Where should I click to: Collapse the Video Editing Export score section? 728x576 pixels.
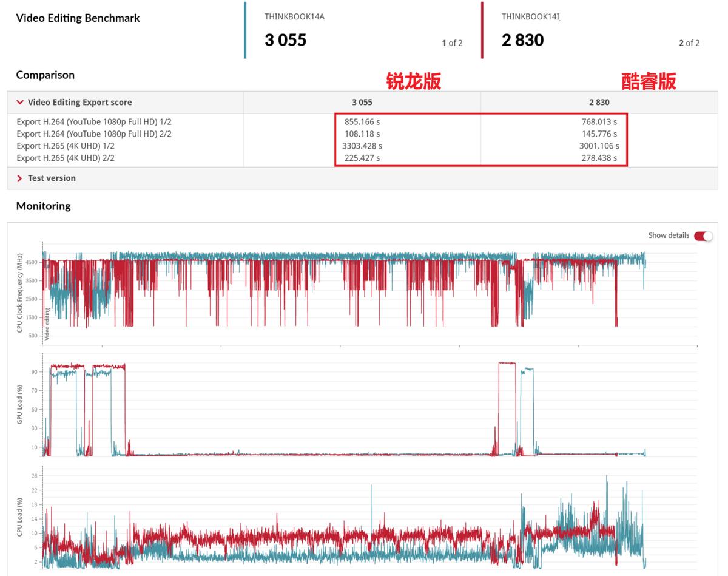point(21,103)
